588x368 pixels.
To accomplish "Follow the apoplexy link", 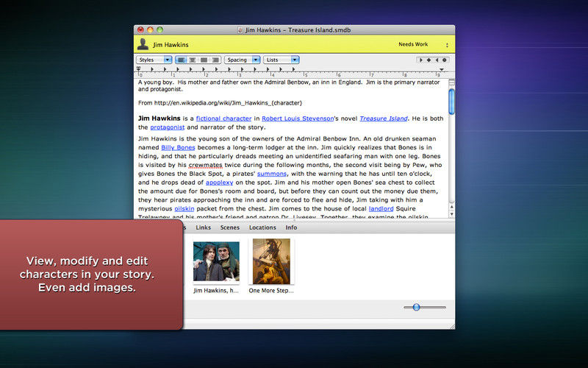I will [x=219, y=182].
